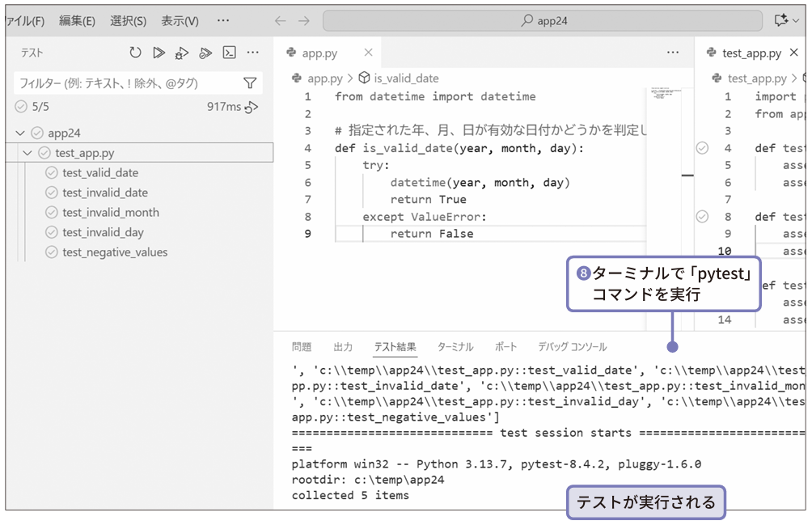The image size is (812, 525).
Task: Debug tests with the bug-play icon
Action: (182, 53)
